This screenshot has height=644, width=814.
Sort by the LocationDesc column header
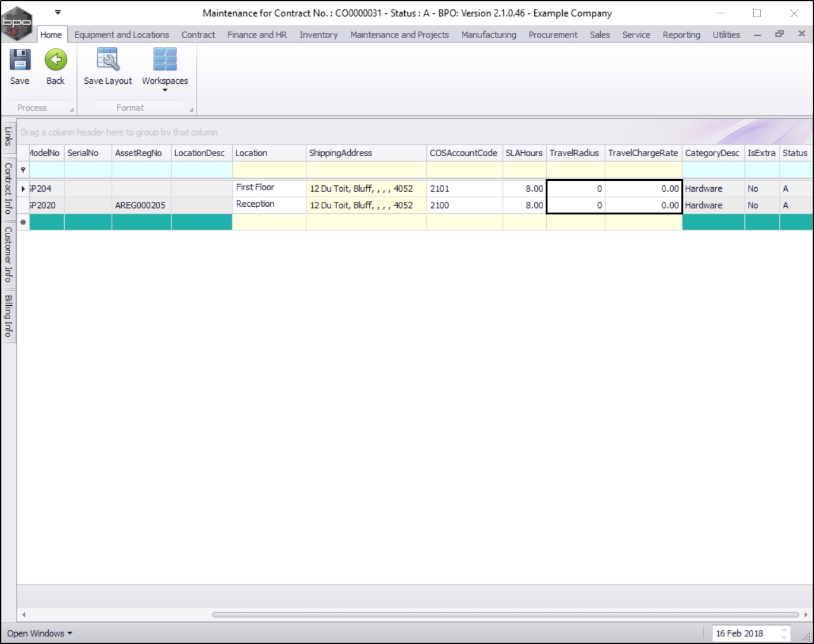[202, 153]
